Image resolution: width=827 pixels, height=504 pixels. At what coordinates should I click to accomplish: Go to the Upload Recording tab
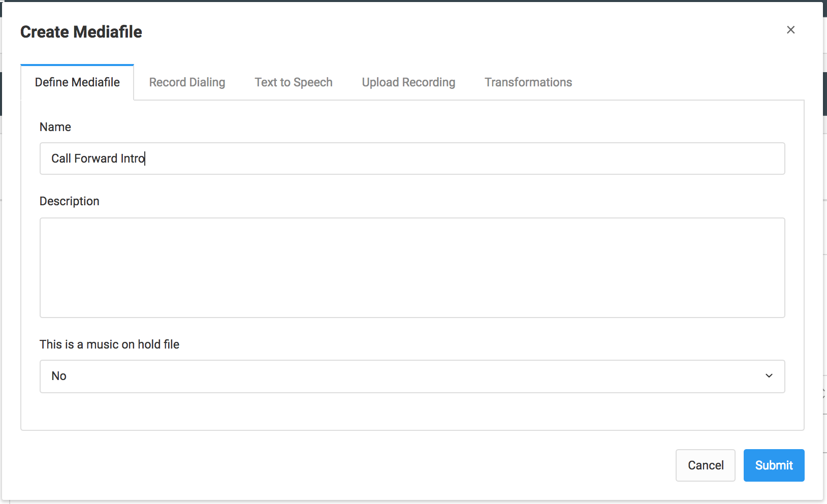408,82
